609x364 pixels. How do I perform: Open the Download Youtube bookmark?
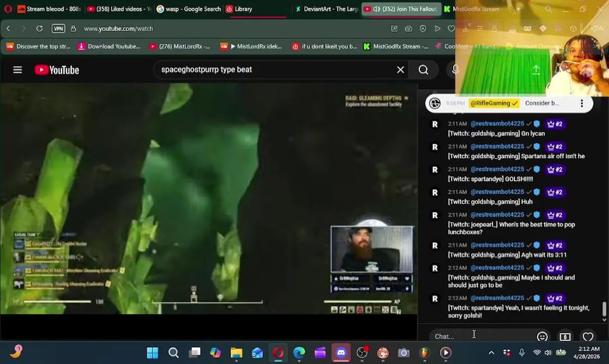pos(109,47)
